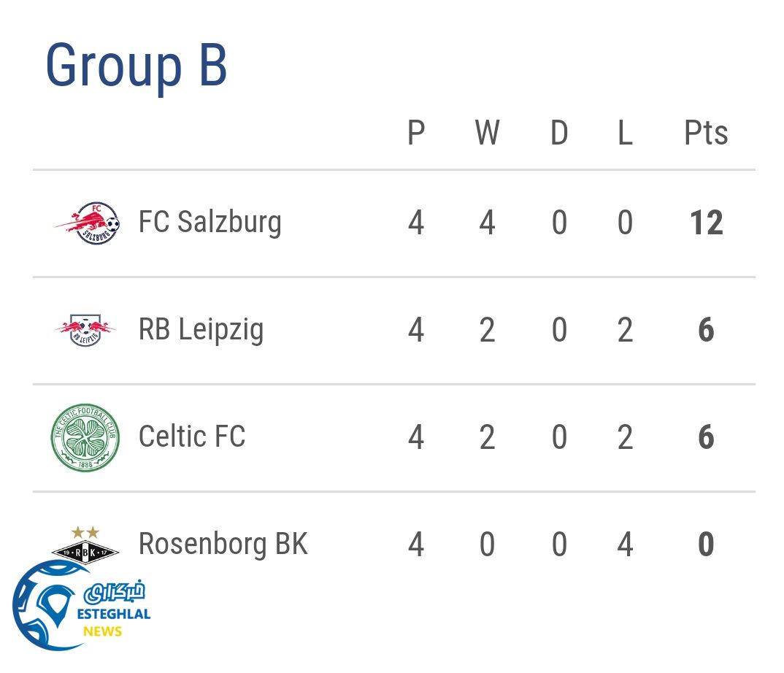Click RB Leipzig's points total
Viewport: 784px width, 673px height.
click(706, 331)
